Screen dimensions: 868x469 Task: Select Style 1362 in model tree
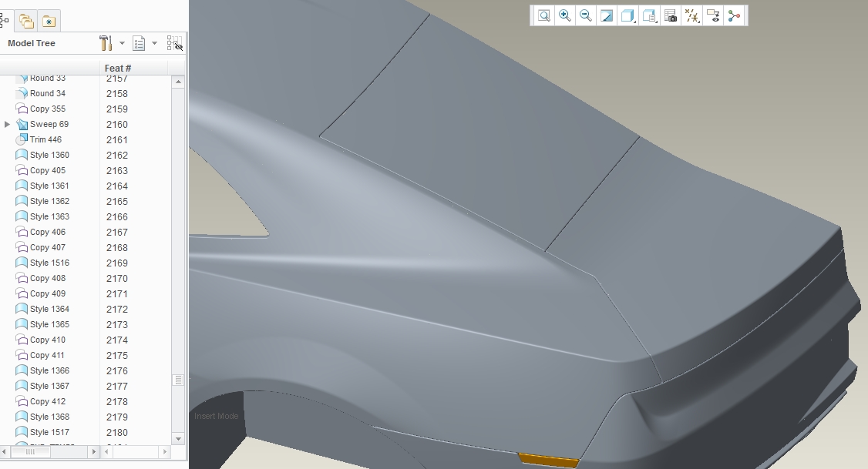(x=49, y=201)
